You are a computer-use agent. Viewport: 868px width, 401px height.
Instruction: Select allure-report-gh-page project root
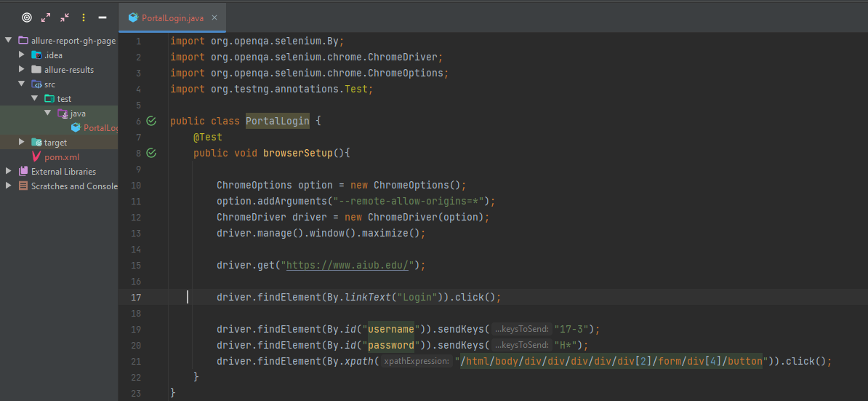point(73,41)
